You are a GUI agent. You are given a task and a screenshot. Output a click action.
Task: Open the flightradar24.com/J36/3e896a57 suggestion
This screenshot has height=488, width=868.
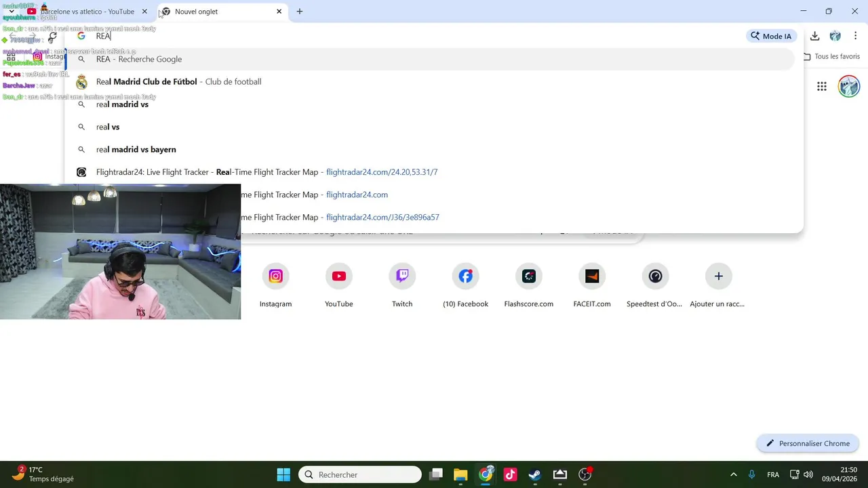click(517, 217)
